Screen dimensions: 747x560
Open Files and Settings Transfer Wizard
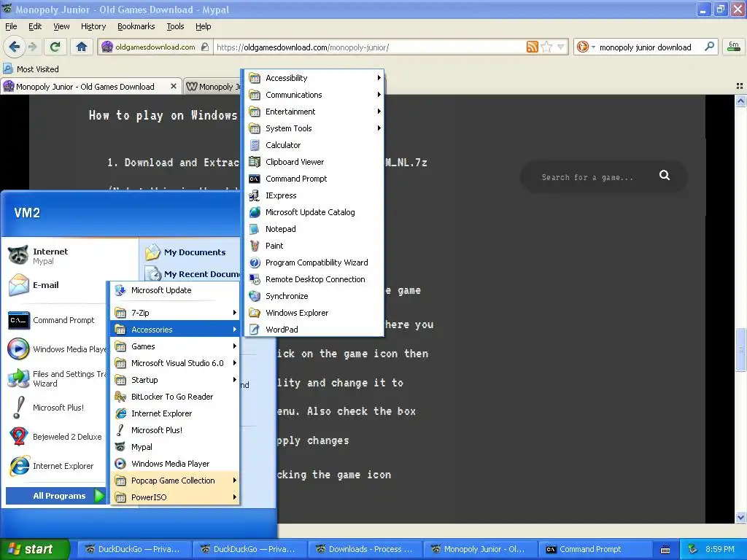point(56,378)
